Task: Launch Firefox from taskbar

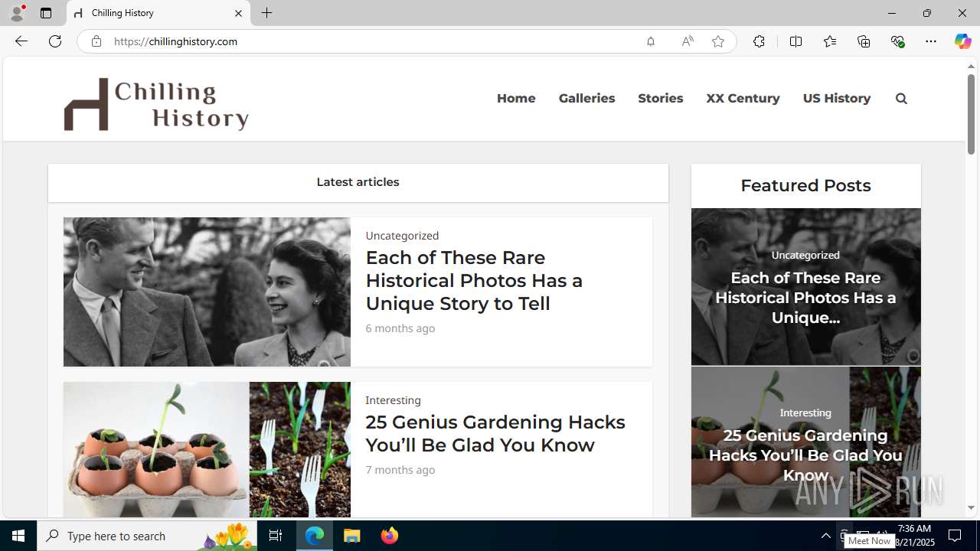Action: point(390,536)
